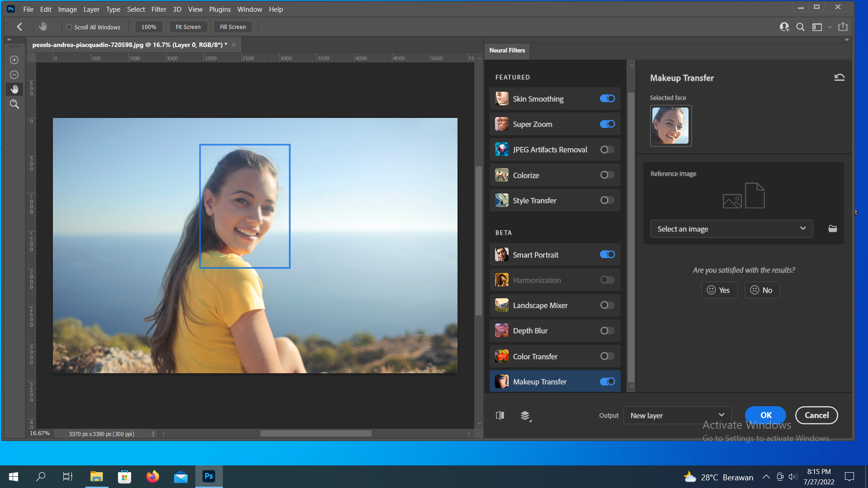Open the Plugins menu
Viewport: 868px width, 488px height.
coord(220,9)
